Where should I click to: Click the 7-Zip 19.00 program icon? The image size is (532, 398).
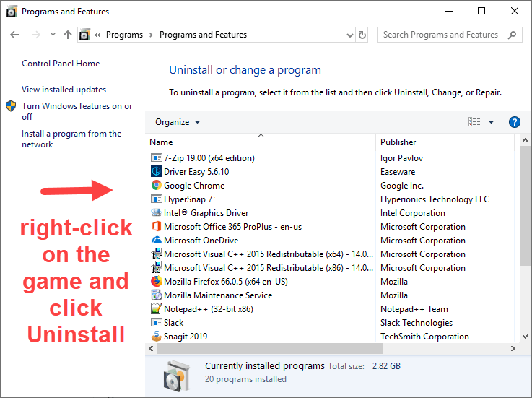pyautogui.click(x=156, y=158)
